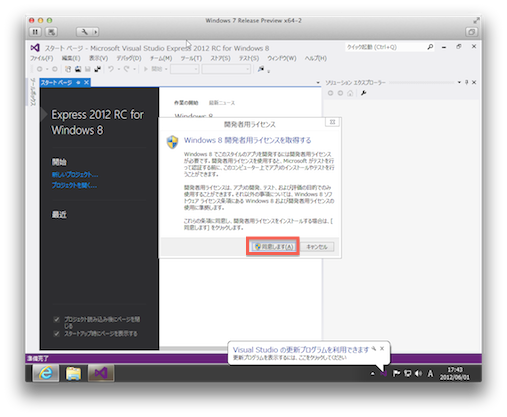The width and height of the screenshot is (507, 417).
Task: Click the Redo toolbar icon
Action: (127, 69)
